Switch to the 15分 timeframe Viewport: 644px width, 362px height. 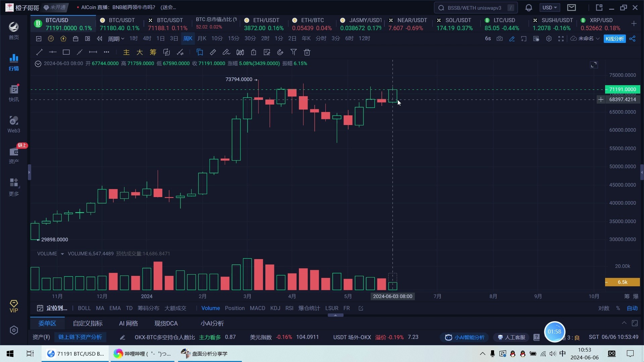[x=233, y=39]
